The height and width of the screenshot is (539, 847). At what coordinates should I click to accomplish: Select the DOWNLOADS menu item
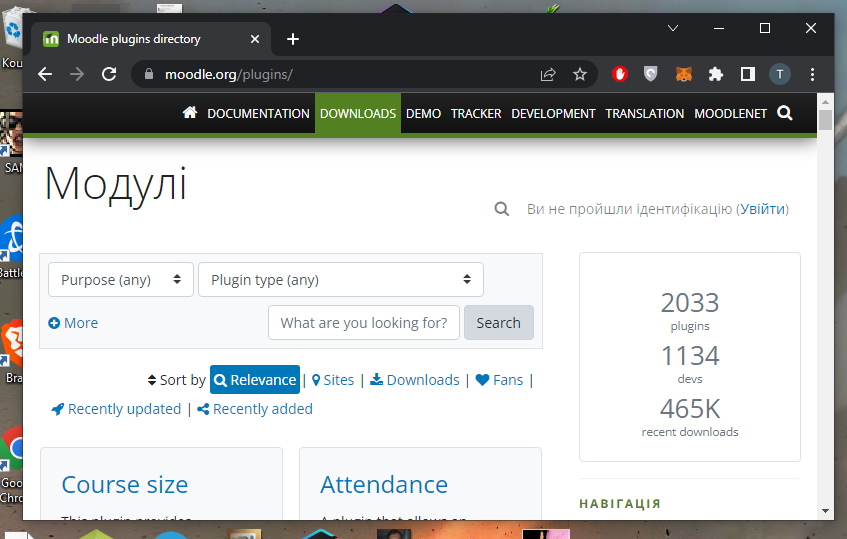click(x=358, y=113)
